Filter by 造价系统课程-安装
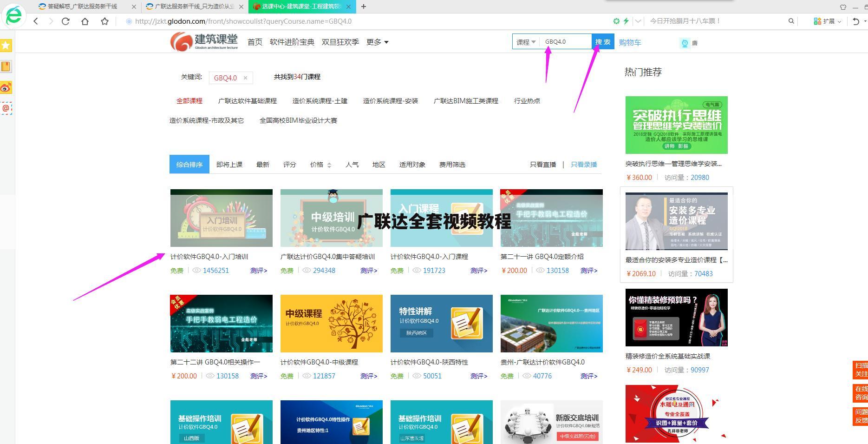 click(x=391, y=101)
